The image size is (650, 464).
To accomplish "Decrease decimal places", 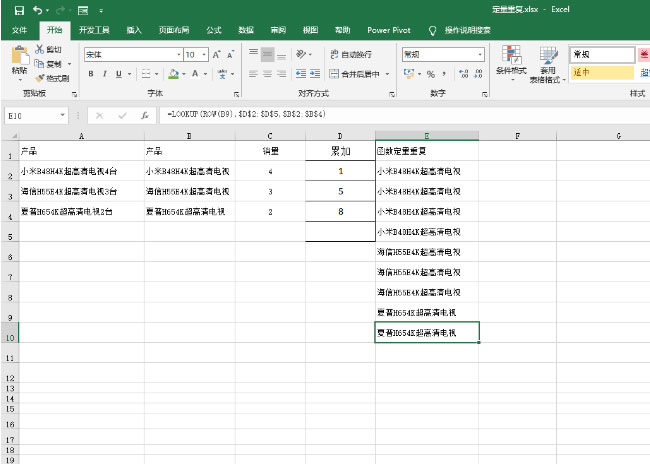I will [x=478, y=74].
